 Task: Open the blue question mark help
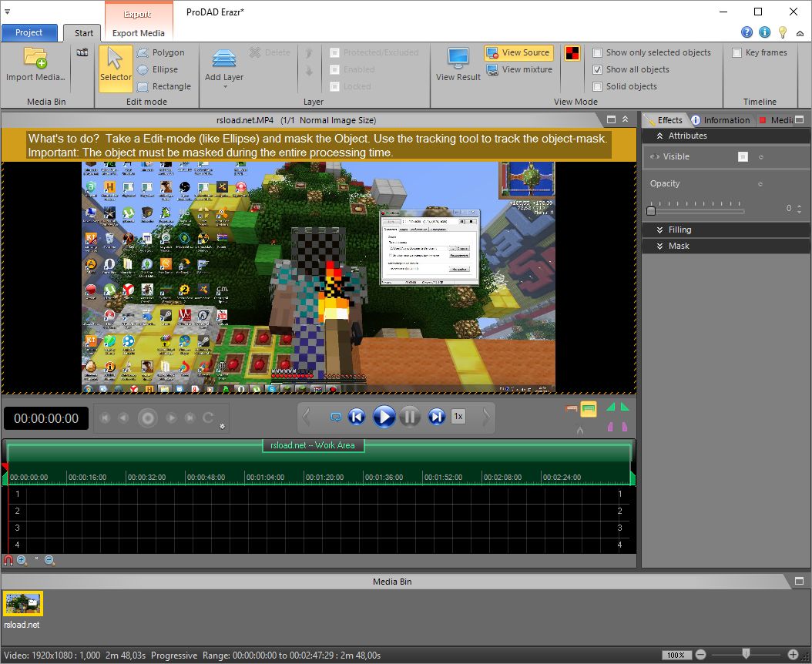click(x=747, y=32)
